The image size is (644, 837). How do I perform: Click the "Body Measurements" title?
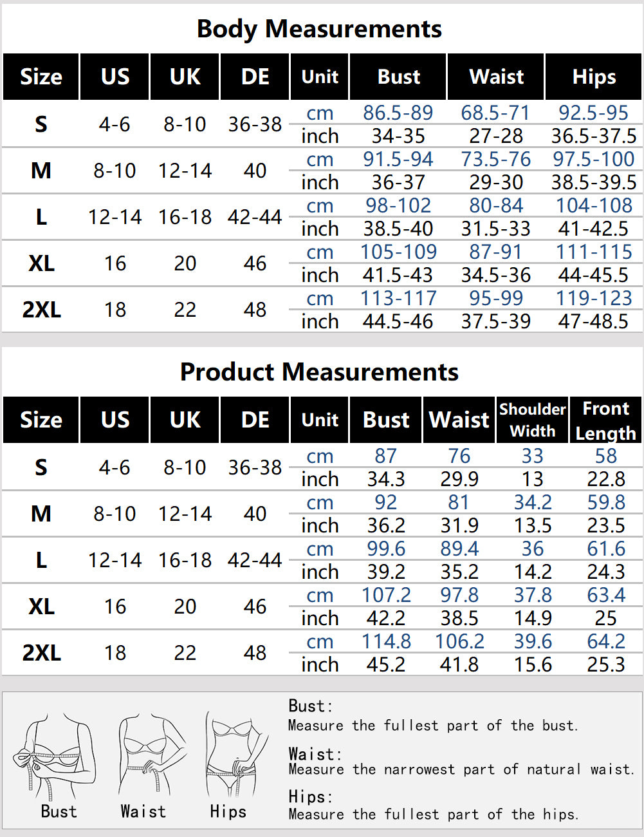click(x=319, y=29)
